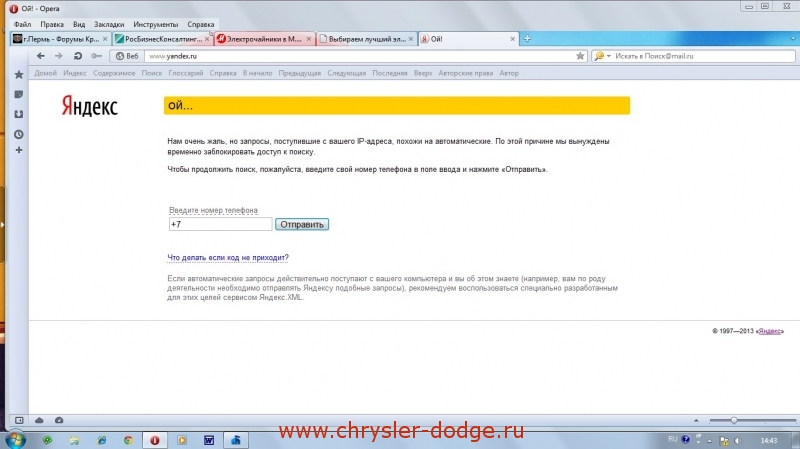Click 'Домой' in the navigation bar

pos(45,73)
